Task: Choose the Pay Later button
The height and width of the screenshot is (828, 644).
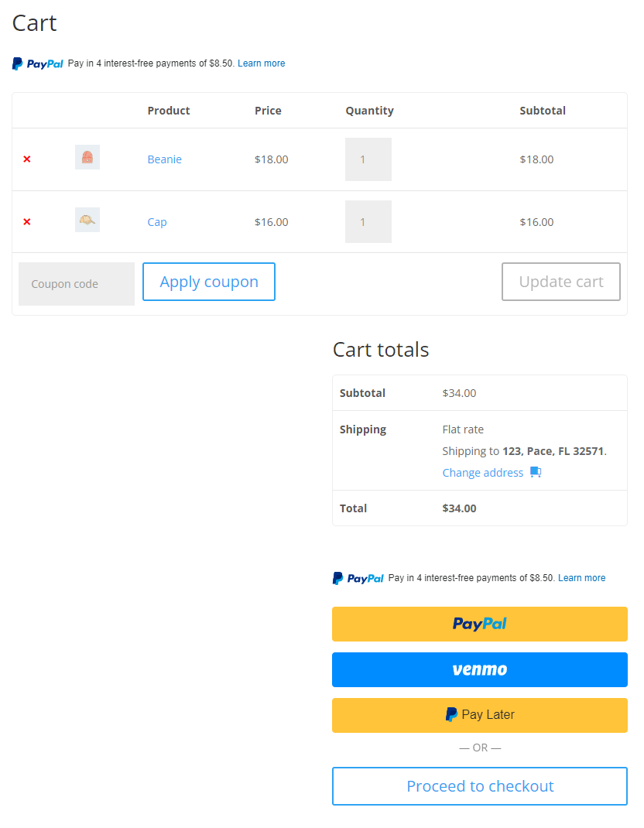Action: point(480,716)
